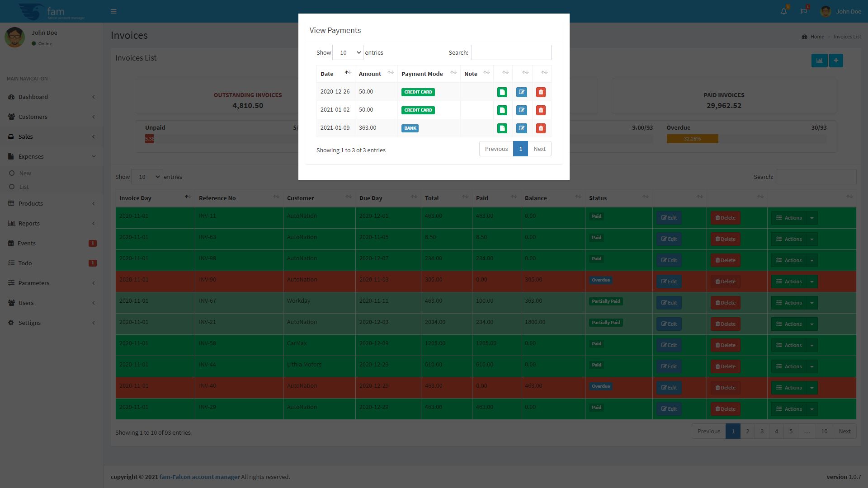Click Next in View Payments pagination
The image size is (868, 488).
coord(539,149)
